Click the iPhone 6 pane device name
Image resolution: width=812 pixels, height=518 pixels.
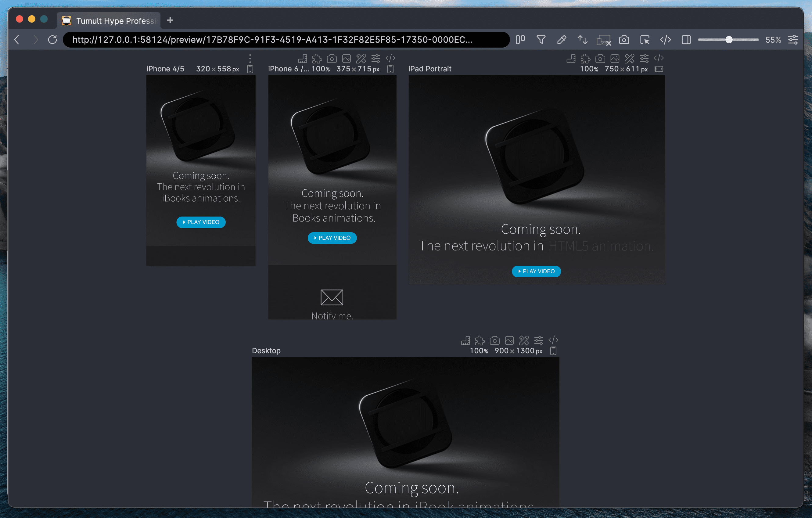[x=288, y=69]
